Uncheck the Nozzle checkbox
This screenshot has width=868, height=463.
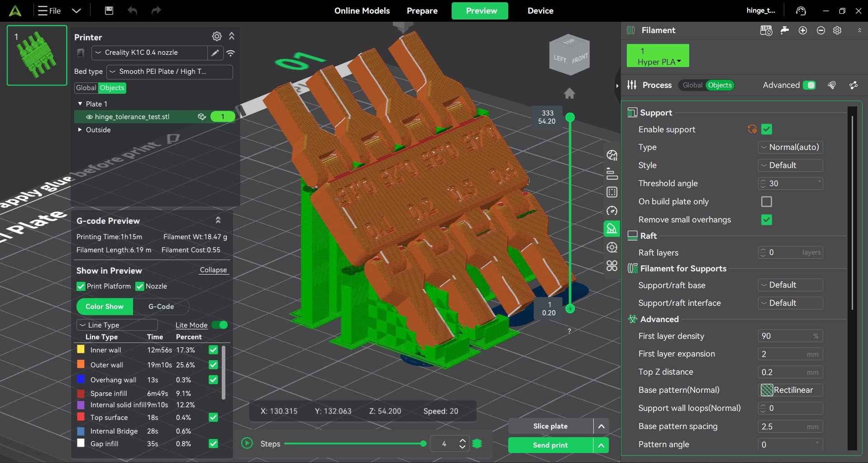(x=140, y=286)
